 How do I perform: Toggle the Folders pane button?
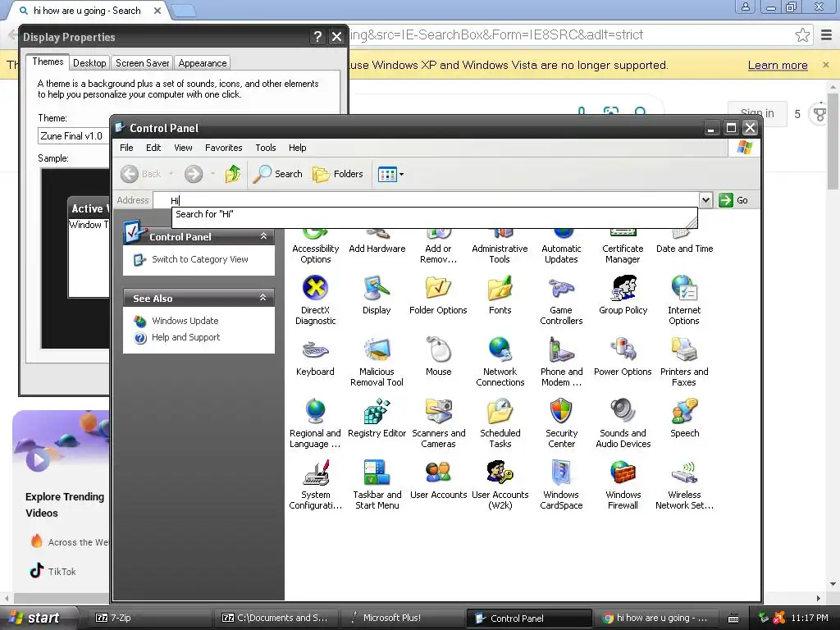point(338,174)
